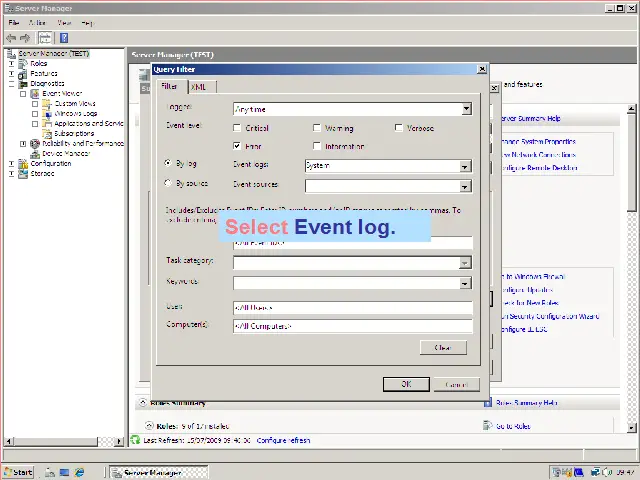This screenshot has width=640, height=480.
Task: Click the Configure Remote Desktop link
Action: [538, 168]
